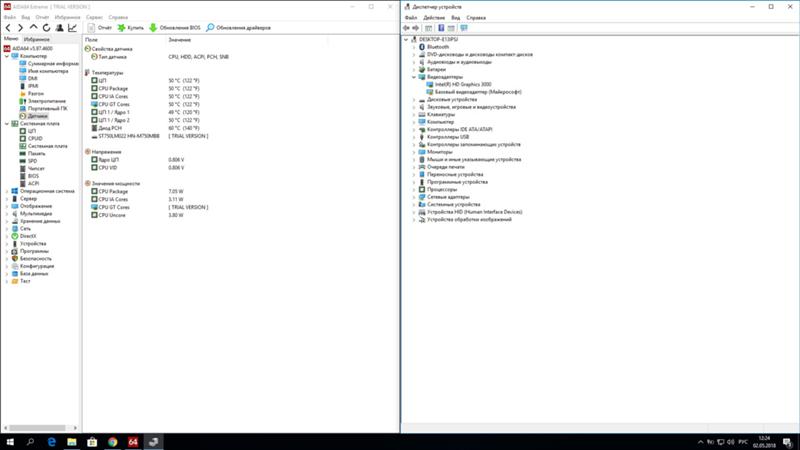Open Microsoft Edge from taskbar
The height and width of the screenshot is (450, 800).
click(x=52, y=442)
